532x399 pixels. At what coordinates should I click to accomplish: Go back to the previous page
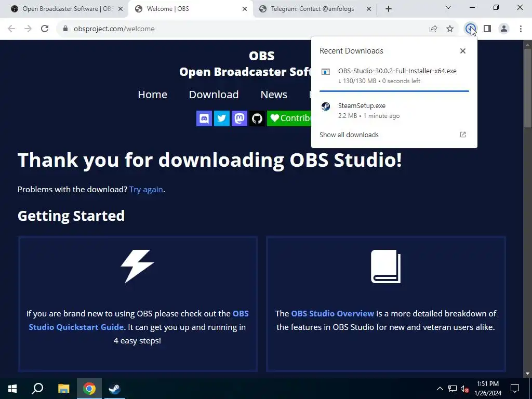pos(11,29)
